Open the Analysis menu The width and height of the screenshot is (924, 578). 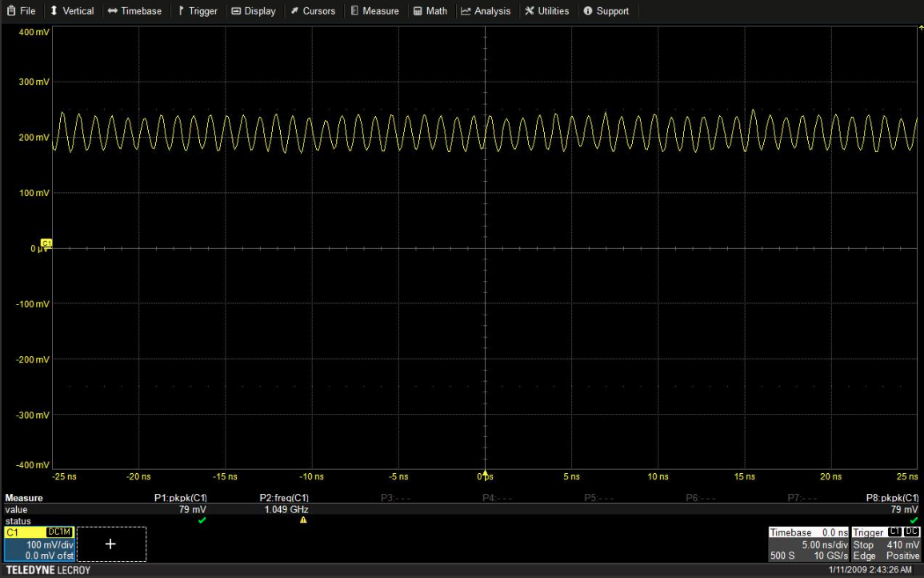(x=486, y=10)
